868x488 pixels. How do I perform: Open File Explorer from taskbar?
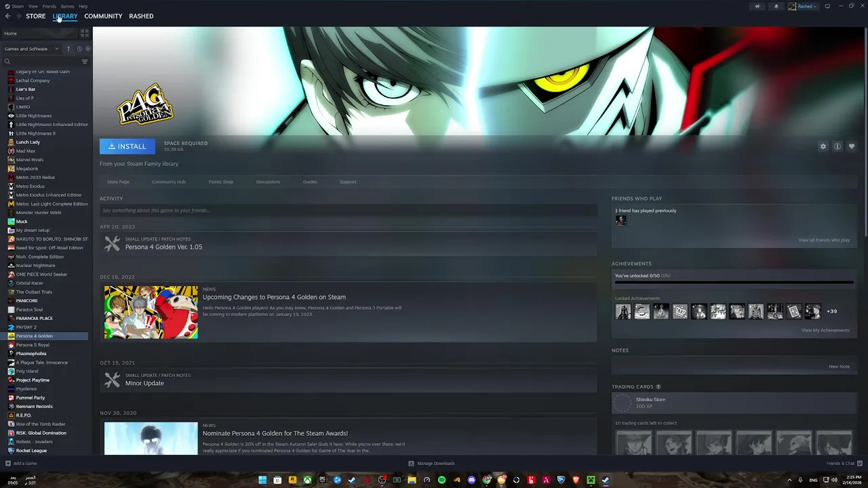412,480
